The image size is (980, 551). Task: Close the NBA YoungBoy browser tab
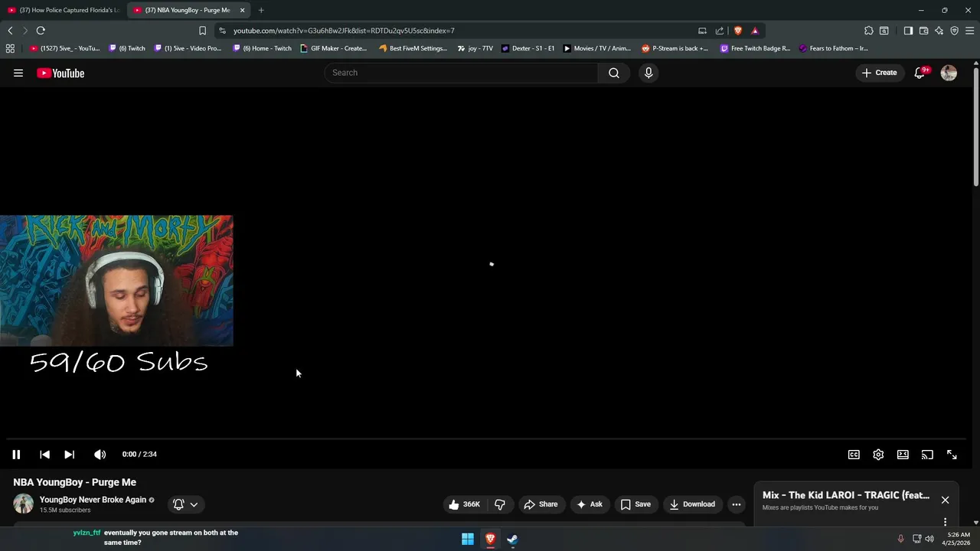[x=243, y=10]
